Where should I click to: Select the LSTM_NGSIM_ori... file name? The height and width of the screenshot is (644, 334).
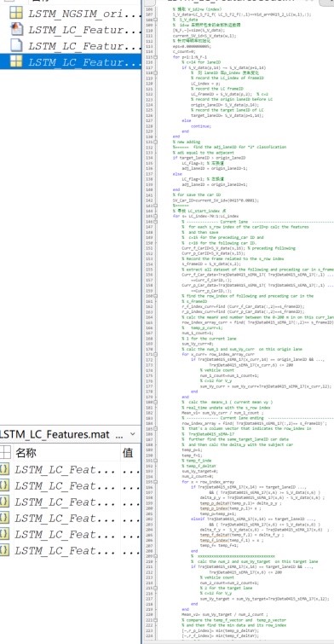pos(85,14)
